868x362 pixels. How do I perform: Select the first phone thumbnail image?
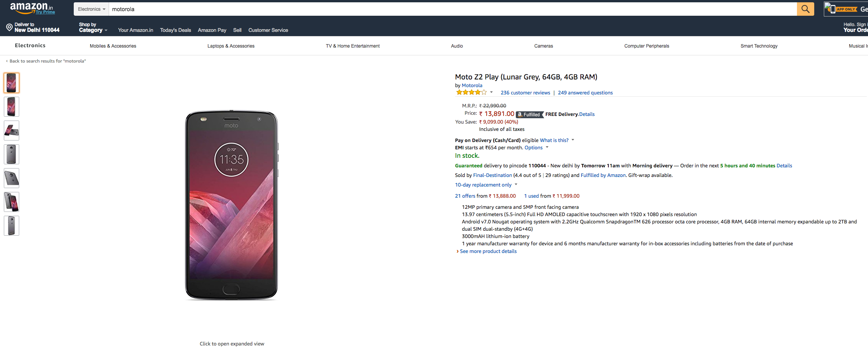point(12,83)
